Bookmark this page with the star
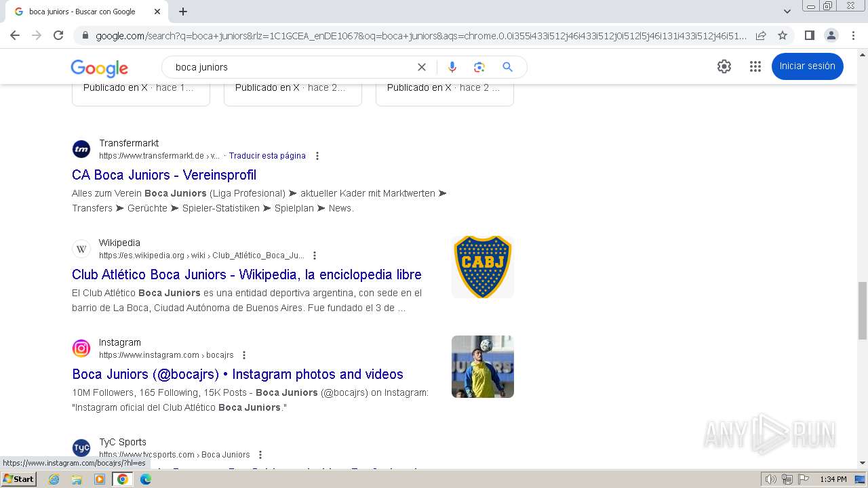This screenshot has width=868, height=488. pos(783,35)
